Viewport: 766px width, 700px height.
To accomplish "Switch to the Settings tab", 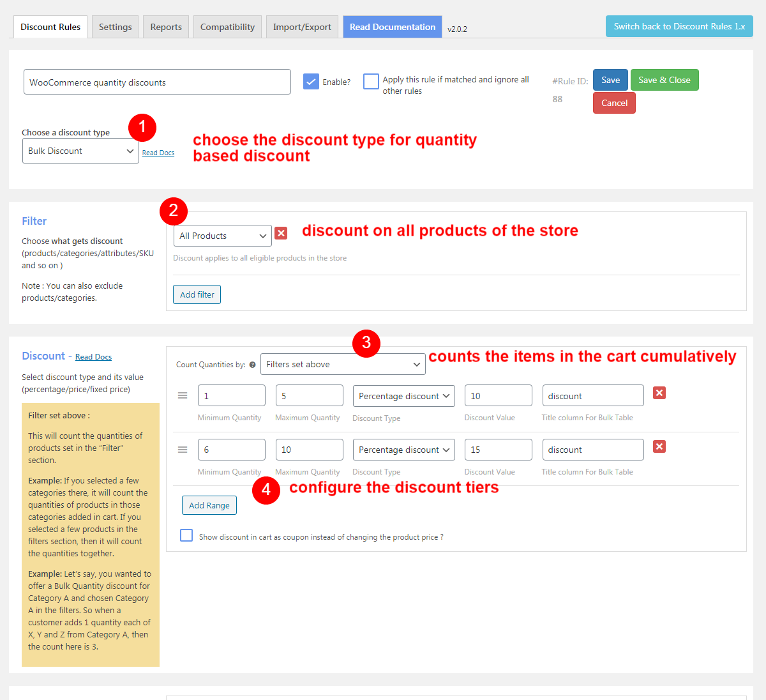I will (115, 26).
